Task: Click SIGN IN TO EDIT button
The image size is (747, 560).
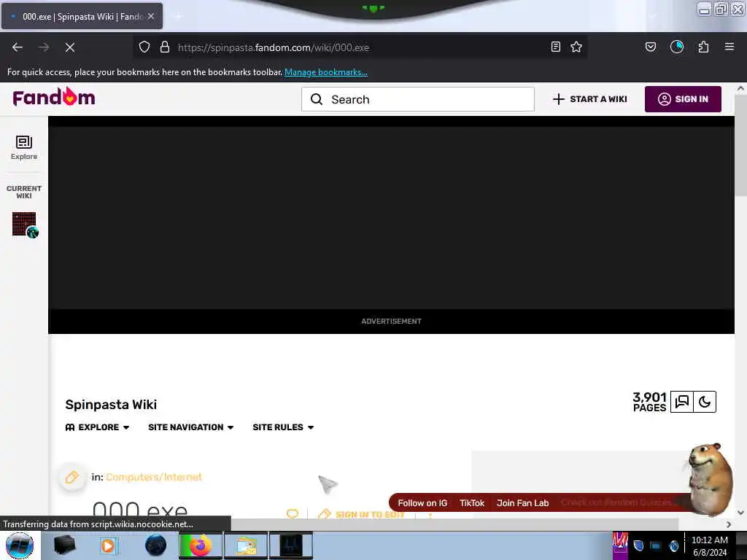Action: pos(360,514)
